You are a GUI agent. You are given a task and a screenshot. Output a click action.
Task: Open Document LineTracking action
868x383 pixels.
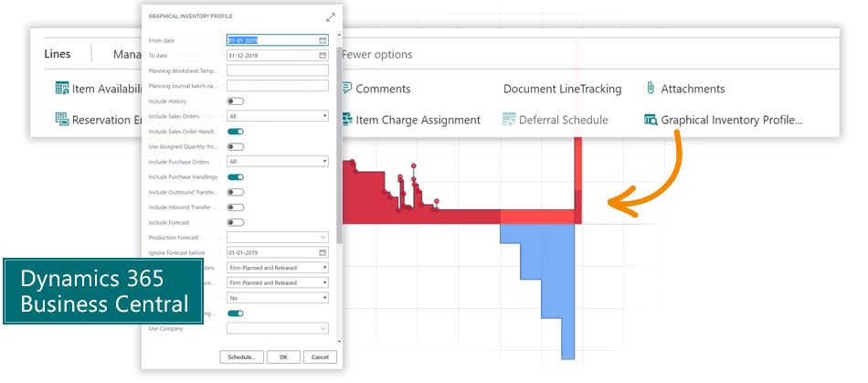(563, 89)
